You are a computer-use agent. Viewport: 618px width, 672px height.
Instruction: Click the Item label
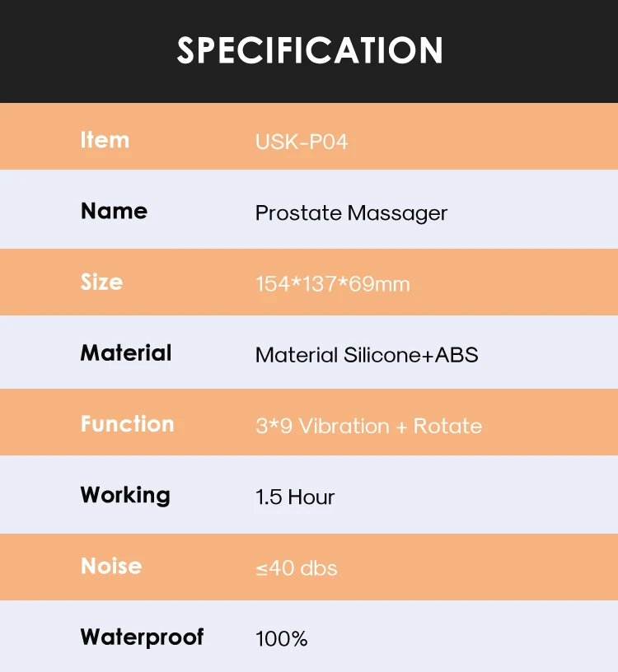pos(105,140)
